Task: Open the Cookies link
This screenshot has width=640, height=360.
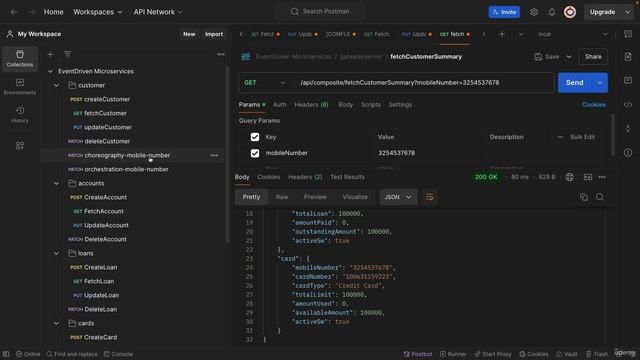Action: [x=594, y=105]
